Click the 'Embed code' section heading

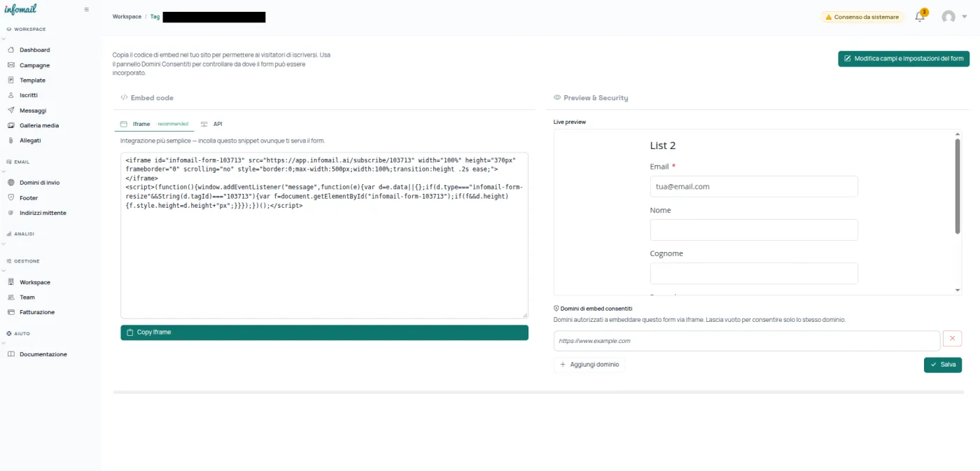[152, 98]
